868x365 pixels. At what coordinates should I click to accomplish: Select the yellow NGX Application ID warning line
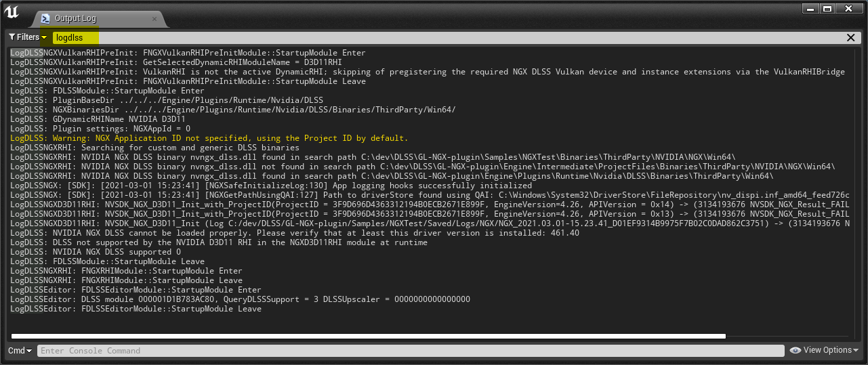209,138
